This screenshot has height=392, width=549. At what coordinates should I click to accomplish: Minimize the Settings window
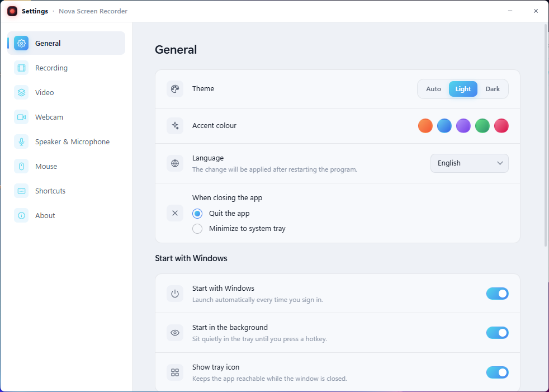pyautogui.click(x=510, y=11)
